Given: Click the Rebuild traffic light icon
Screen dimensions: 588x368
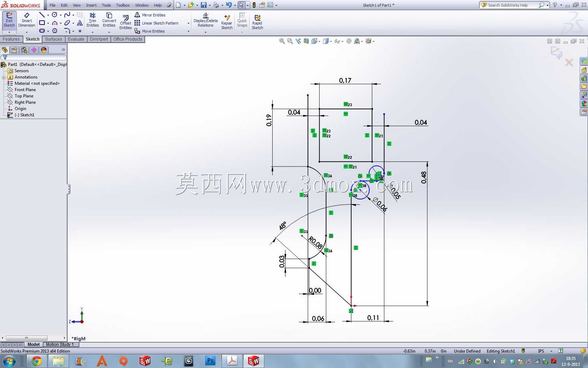Looking at the screenshot, I should (x=254, y=5).
